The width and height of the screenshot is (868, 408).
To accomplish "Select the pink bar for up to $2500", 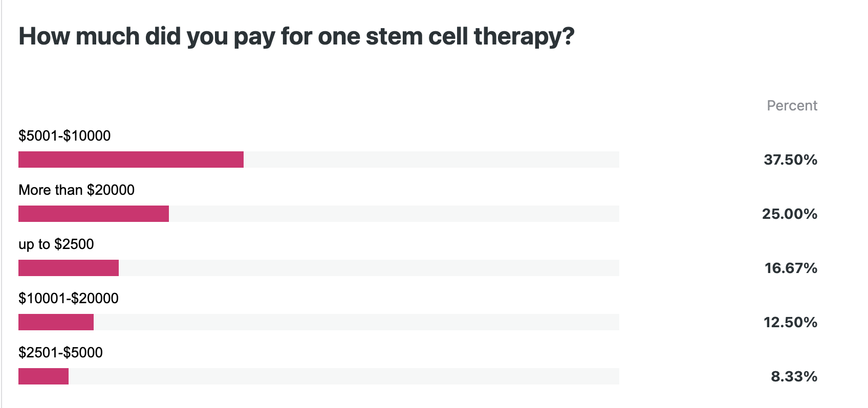I will point(69,268).
